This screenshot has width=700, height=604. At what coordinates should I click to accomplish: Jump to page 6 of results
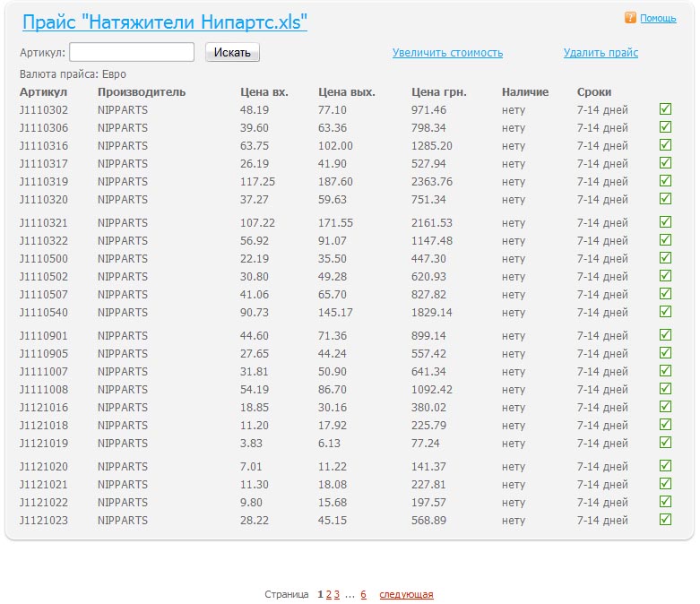(363, 594)
